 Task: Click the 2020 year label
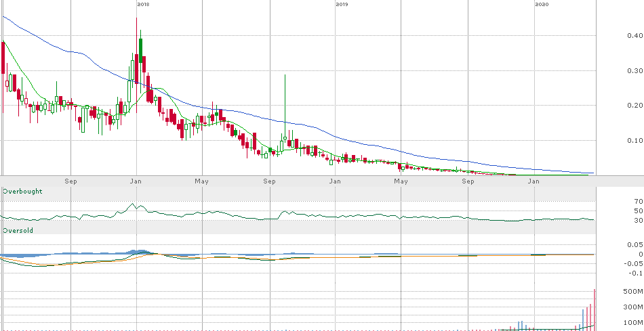pos(542,4)
